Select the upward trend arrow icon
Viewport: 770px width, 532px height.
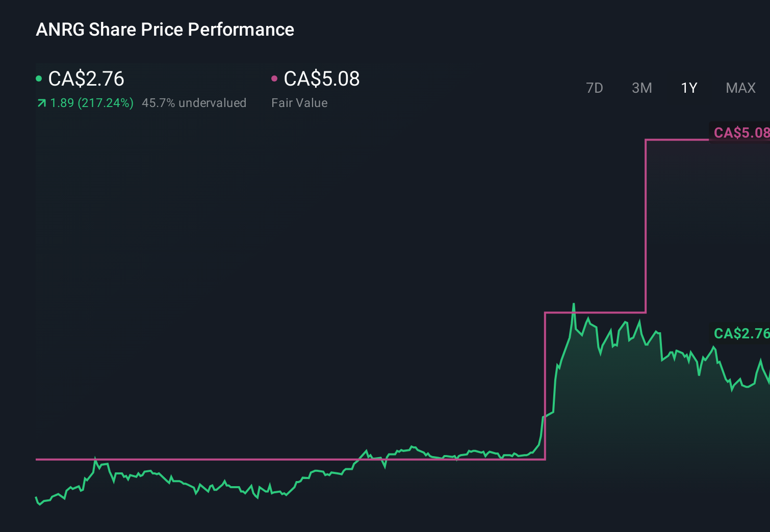(x=40, y=102)
